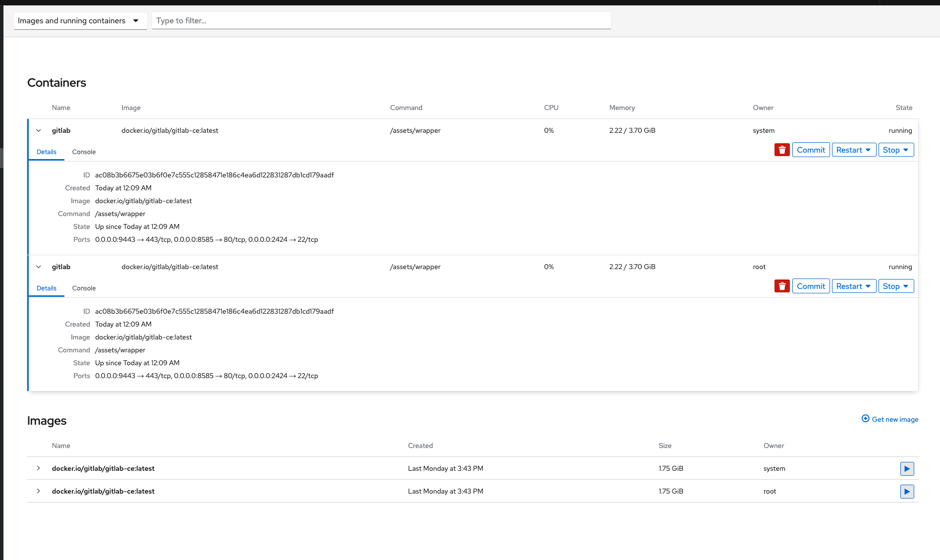Commit the system-owned gitlab container
The width and height of the screenshot is (940, 560).
coord(811,149)
